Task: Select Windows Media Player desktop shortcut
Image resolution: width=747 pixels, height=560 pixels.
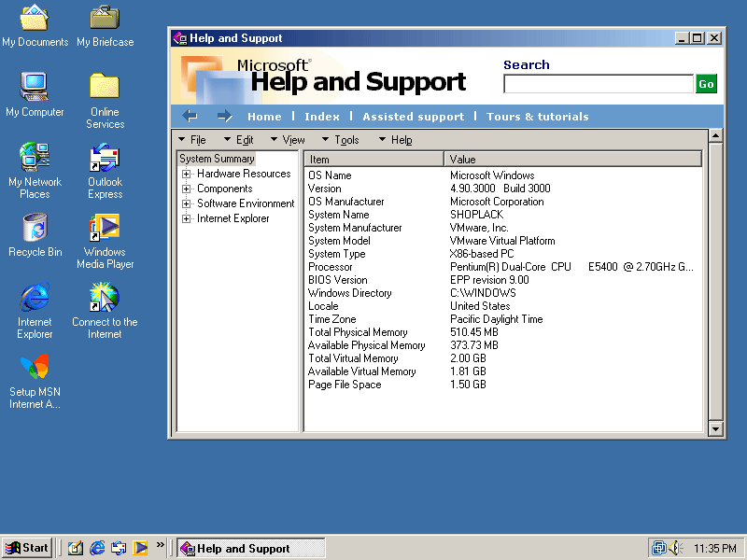Action: pos(105,241)
